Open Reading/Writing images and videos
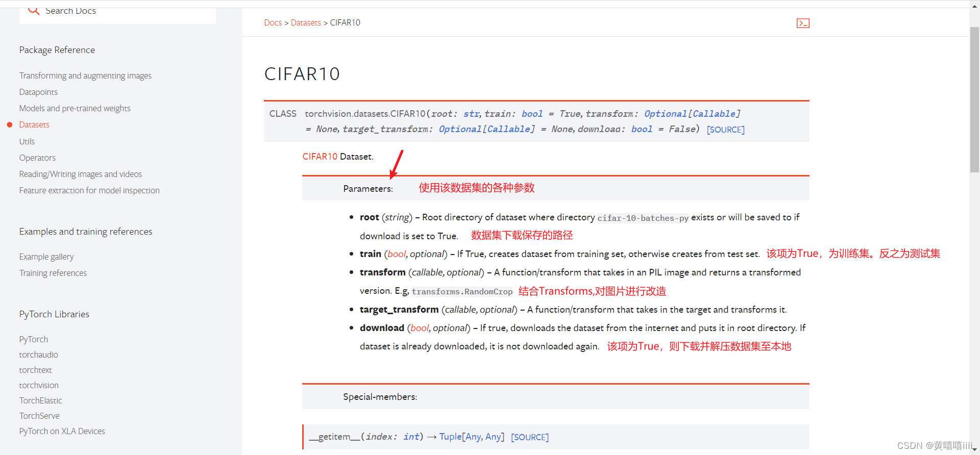 [x=81, y=174]
